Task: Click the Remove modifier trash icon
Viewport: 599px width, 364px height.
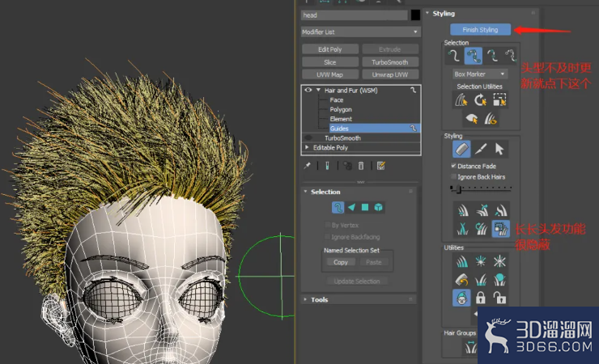Action: [361, 166]
